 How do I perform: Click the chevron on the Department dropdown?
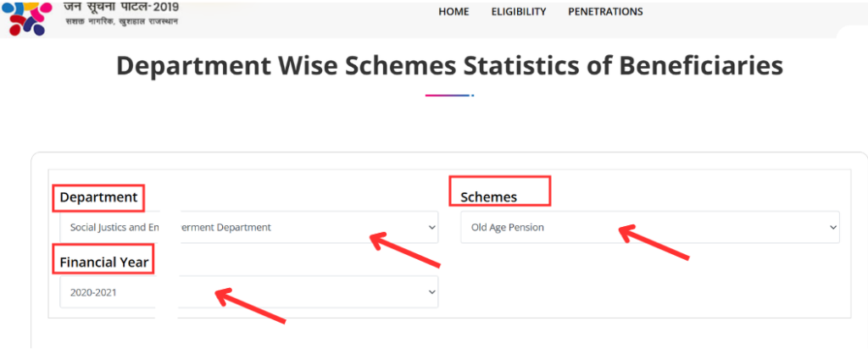pyautogui.click(x=431, y=227)
